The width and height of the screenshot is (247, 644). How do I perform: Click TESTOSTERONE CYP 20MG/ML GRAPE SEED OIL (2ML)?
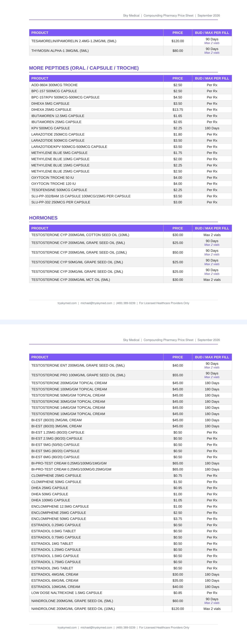[77, 272]
